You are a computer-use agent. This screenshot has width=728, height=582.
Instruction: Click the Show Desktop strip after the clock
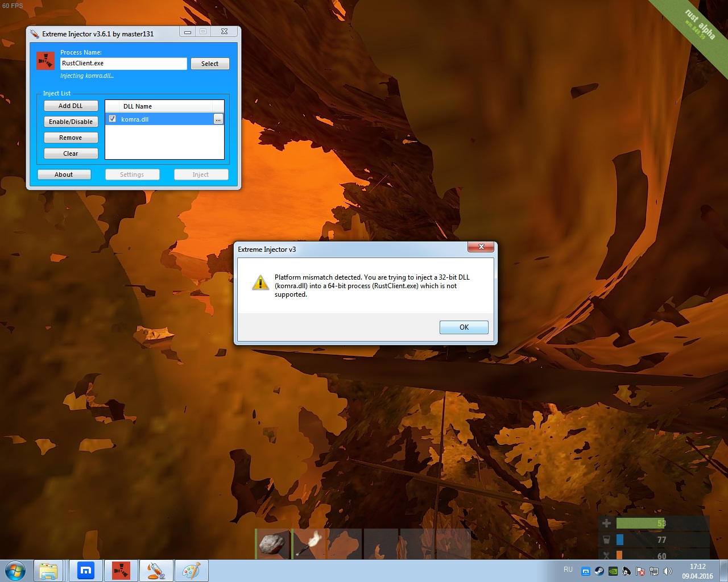pos(723,571)
